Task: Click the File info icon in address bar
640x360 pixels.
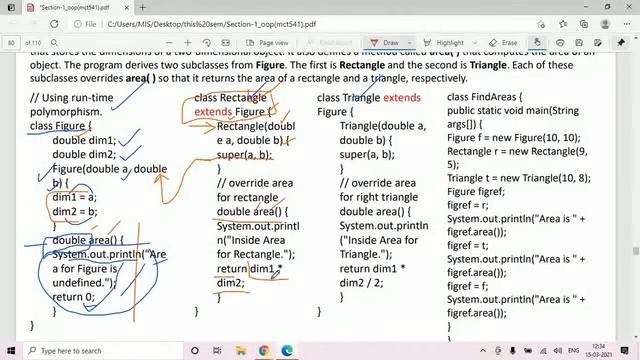Action: pyautogui.click(x=85, y=24)
